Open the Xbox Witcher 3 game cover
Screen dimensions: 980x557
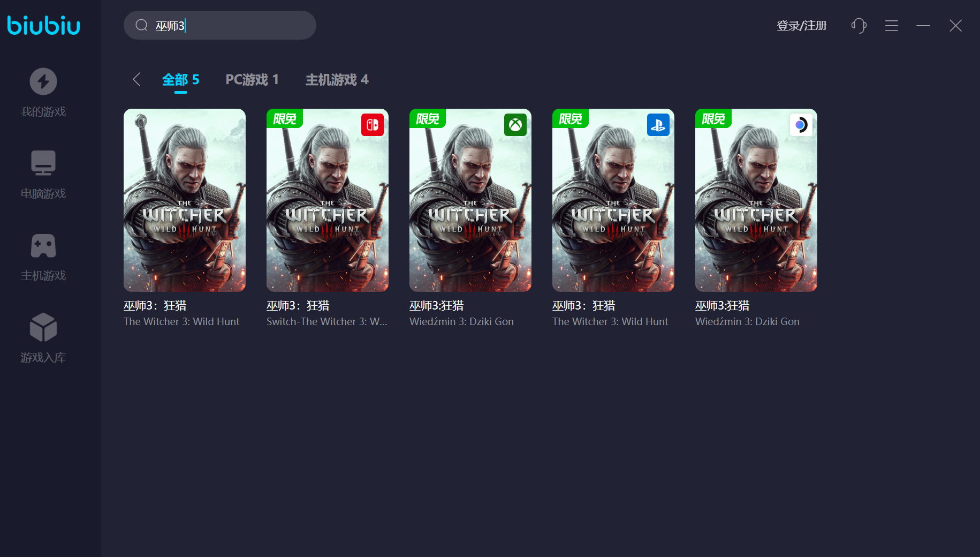(470, 200)
